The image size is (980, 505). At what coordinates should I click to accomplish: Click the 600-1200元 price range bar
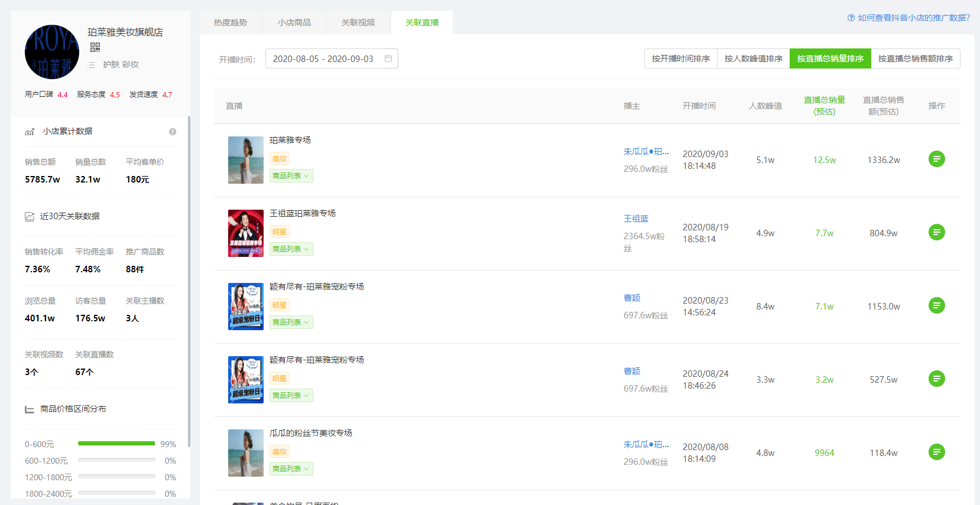[x=116, y=460]
